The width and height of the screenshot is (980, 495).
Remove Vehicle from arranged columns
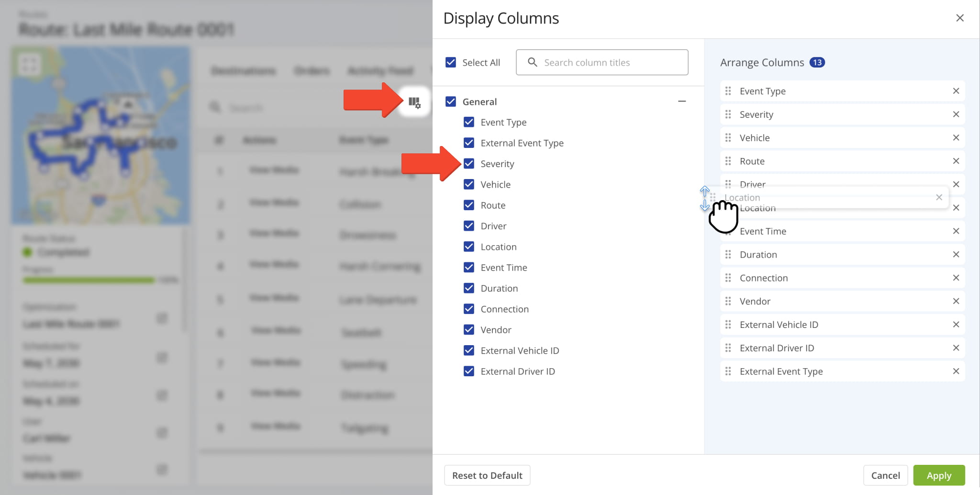pyautogui.click(x=956, y=138)
